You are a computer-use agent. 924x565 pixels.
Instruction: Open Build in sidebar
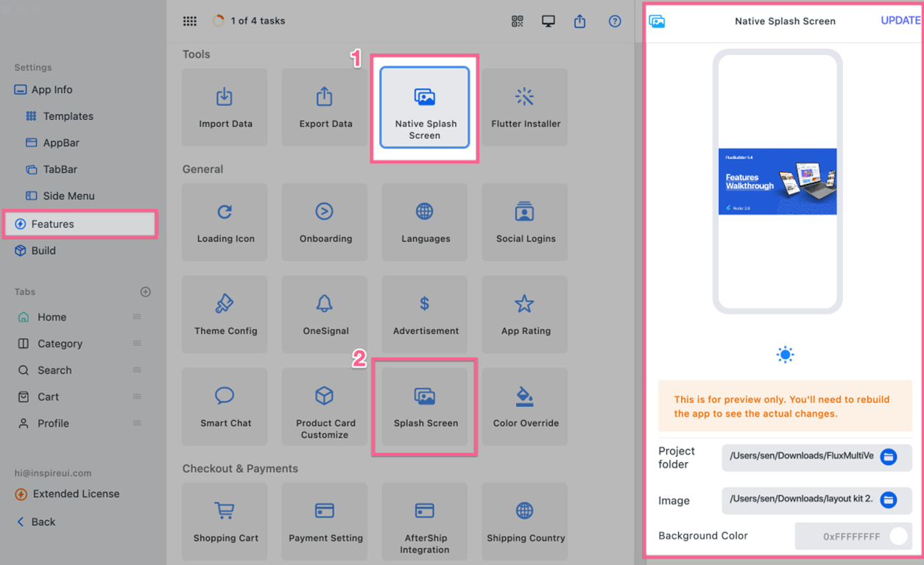tap(35, 250)
